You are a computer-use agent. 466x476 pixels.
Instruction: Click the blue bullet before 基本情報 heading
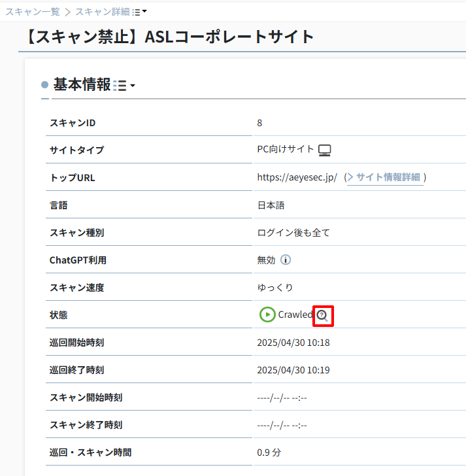coord(44,85)
